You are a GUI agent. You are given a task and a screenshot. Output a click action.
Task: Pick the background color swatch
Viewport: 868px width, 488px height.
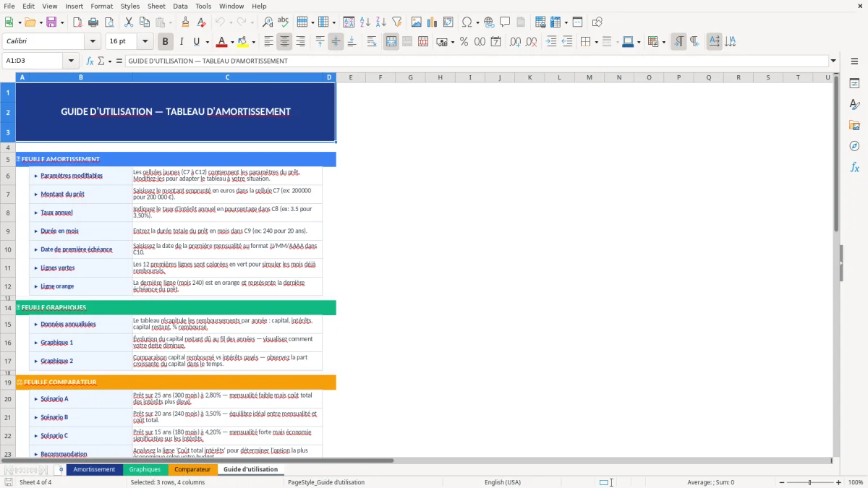click(242, 41)
